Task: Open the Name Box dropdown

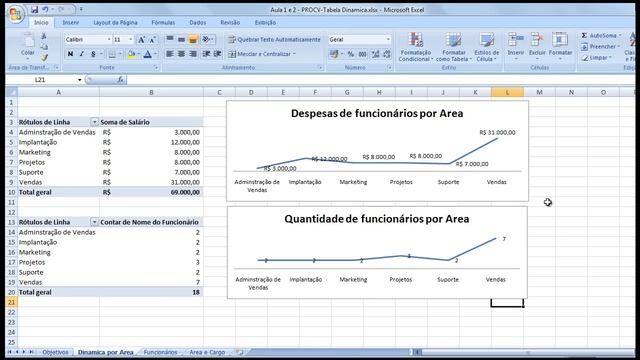Action: pyautogui.click(x=80, y=80)
